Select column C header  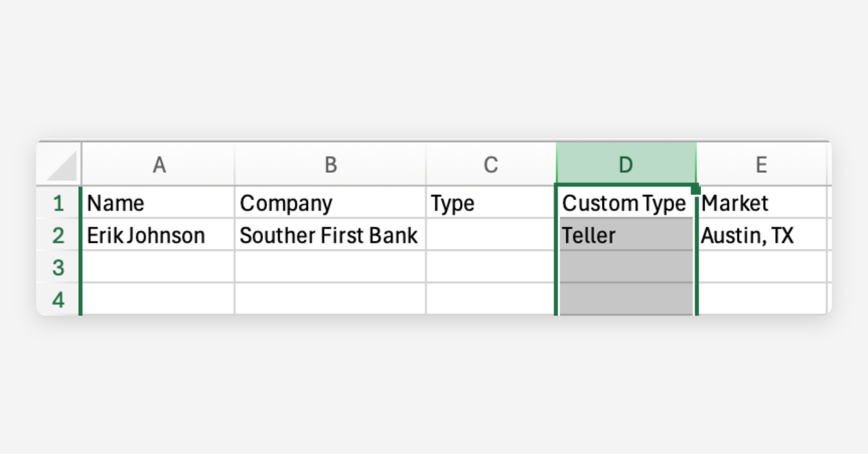(491, 165)
